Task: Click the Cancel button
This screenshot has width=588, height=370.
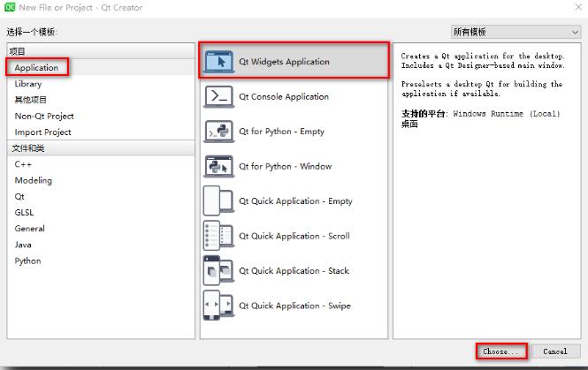Action: [x=555, y=351]
